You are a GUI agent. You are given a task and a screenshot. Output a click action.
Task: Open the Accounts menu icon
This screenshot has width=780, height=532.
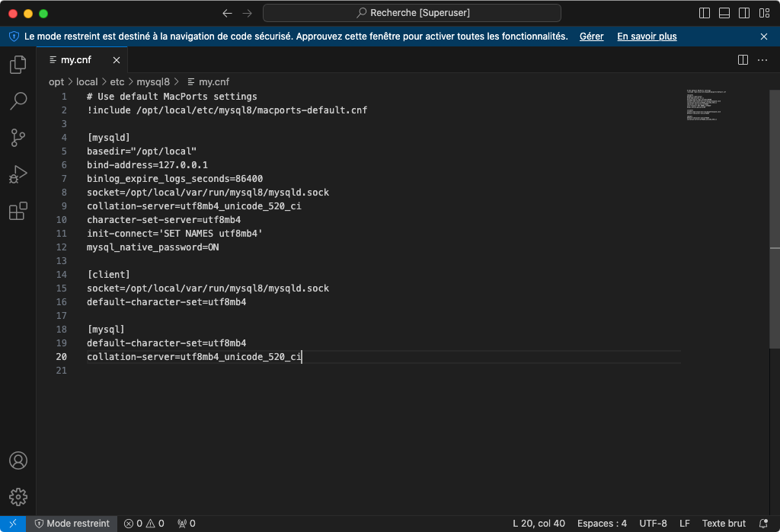click(x=18, y=460)
